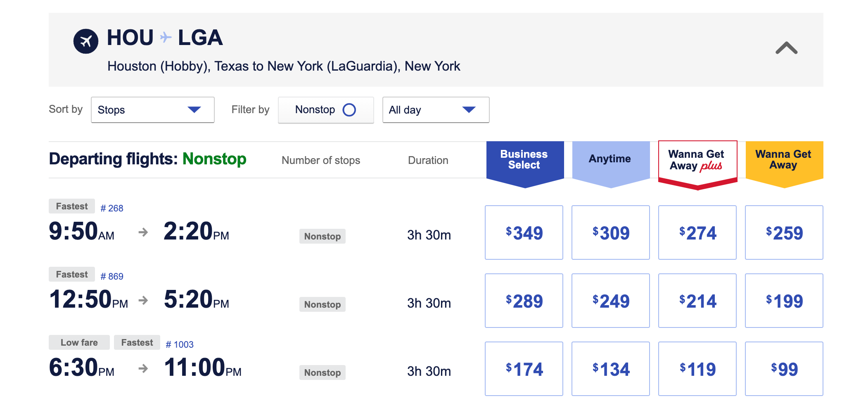Open flight number 869 details
The height and width of the screenshot is (408, 868).
click(x=112, y=276)
